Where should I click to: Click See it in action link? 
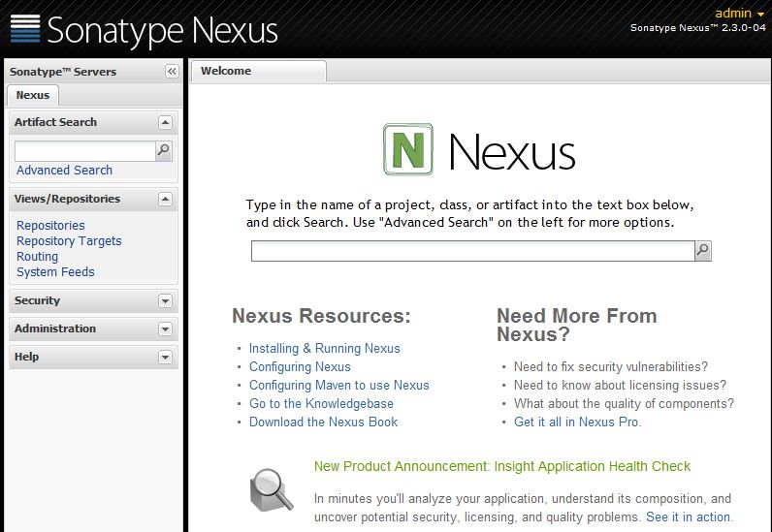[690, 516]
